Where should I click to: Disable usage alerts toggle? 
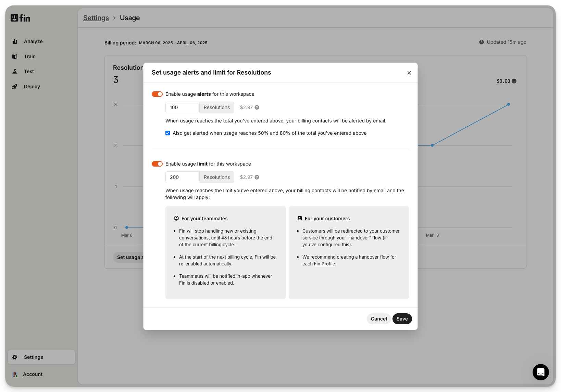(157, 94)
